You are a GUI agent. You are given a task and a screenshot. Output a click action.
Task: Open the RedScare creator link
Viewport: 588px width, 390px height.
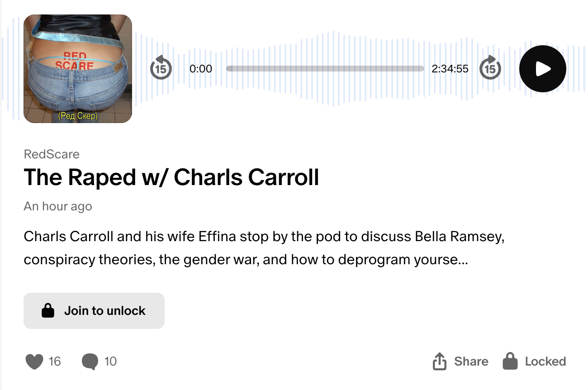pyautogui.click(x=52, y=154)
